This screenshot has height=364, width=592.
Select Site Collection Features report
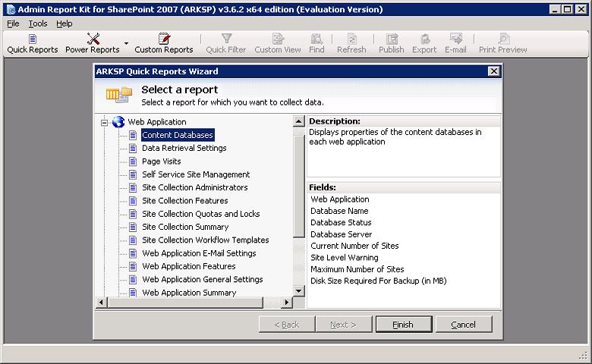(185, 201)
